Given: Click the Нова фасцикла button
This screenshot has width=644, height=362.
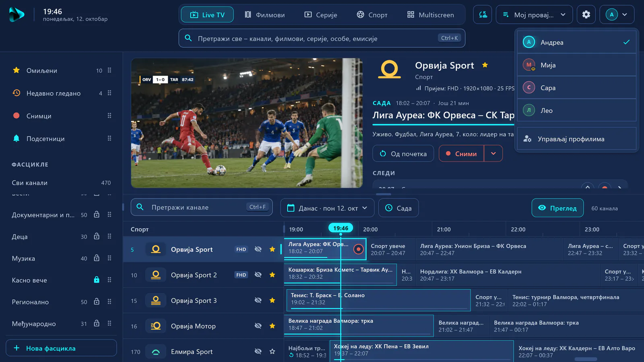Looking at the screenshot, I should click(x=61, y=348).
